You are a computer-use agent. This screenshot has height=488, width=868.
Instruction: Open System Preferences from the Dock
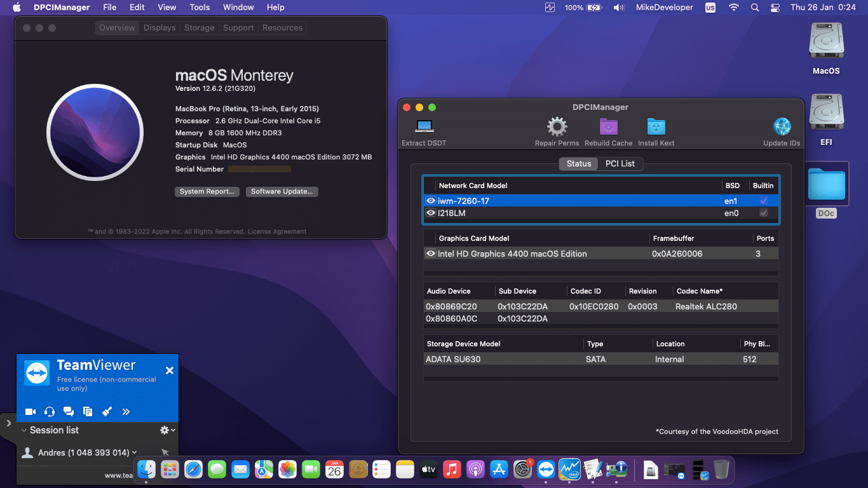click(522, 470)
